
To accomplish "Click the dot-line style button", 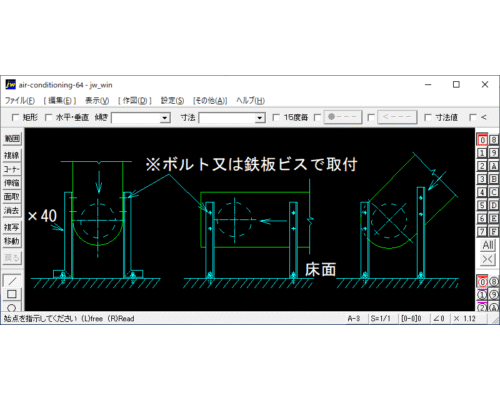I will [x=343, y=117].
